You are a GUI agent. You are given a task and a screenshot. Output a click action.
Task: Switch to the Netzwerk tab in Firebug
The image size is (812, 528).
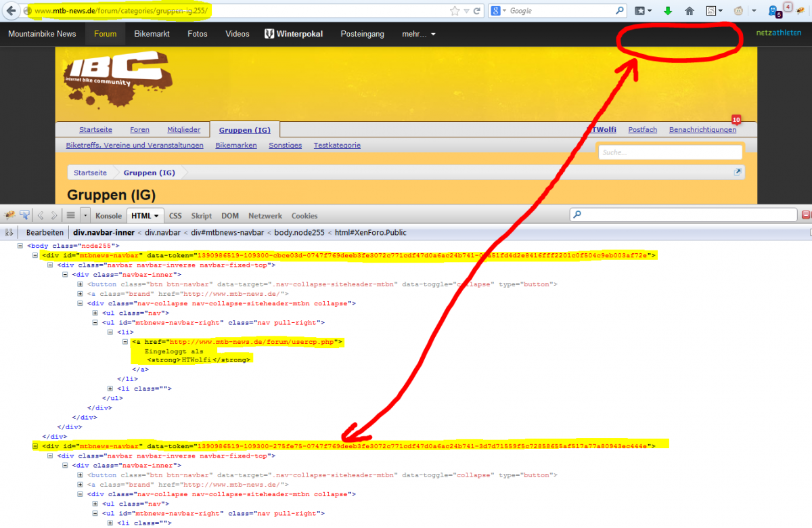pyautogui.click(x=265, y=216)
